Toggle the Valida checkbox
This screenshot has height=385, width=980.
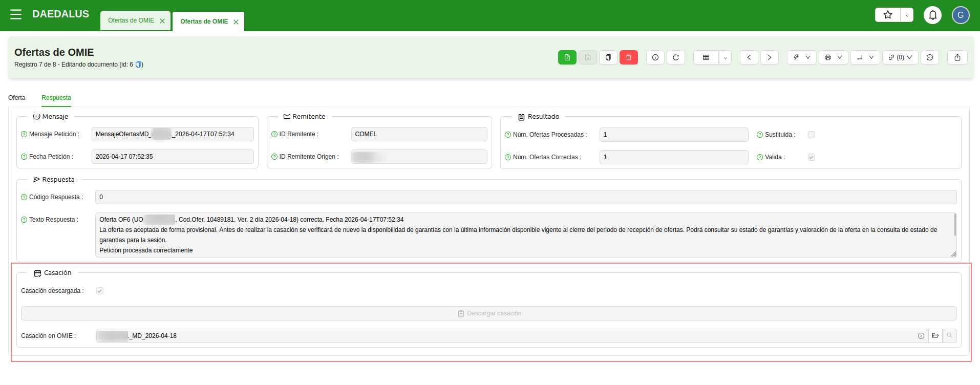[x=811, y=157]
